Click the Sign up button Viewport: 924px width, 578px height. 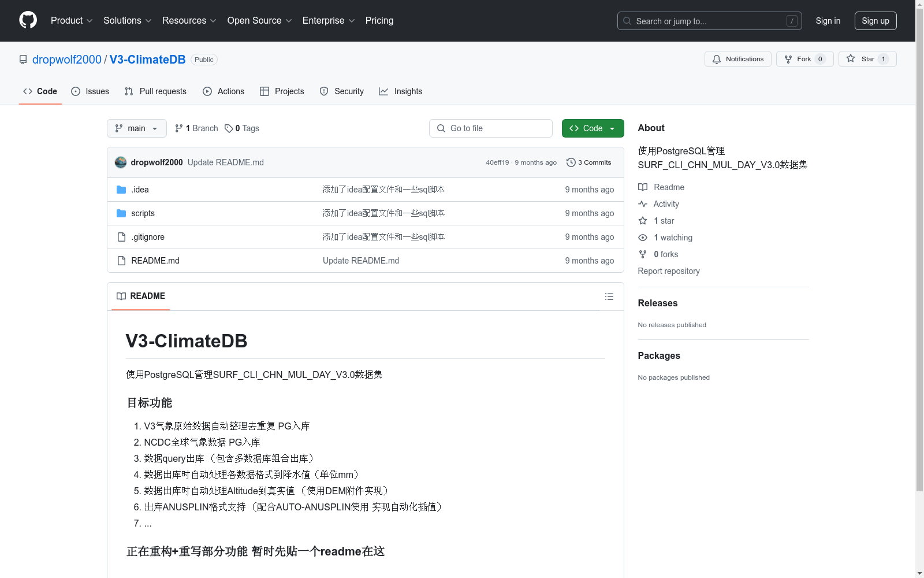(x=875, y=21)
